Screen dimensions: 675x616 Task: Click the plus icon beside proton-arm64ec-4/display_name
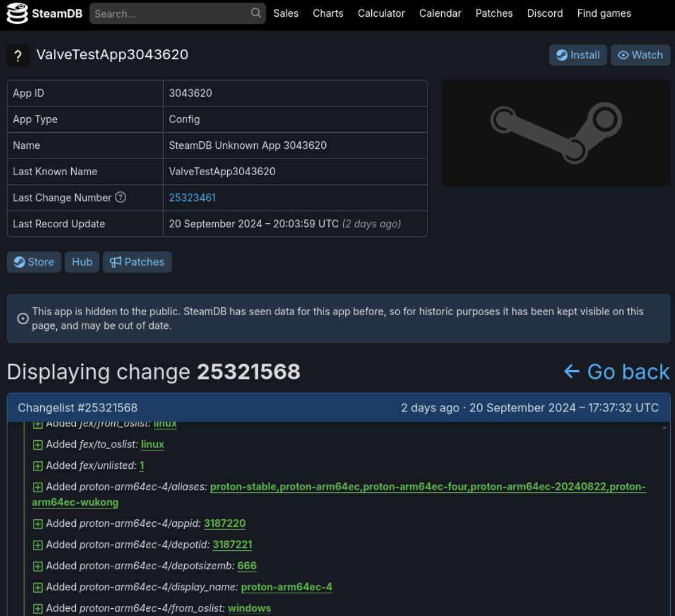[x=38, y=587]
